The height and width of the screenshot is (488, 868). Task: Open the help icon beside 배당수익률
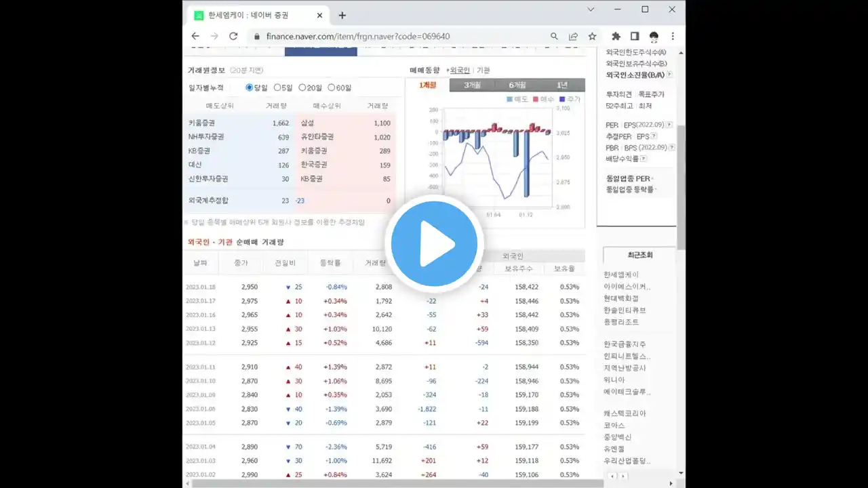point(644,159)
